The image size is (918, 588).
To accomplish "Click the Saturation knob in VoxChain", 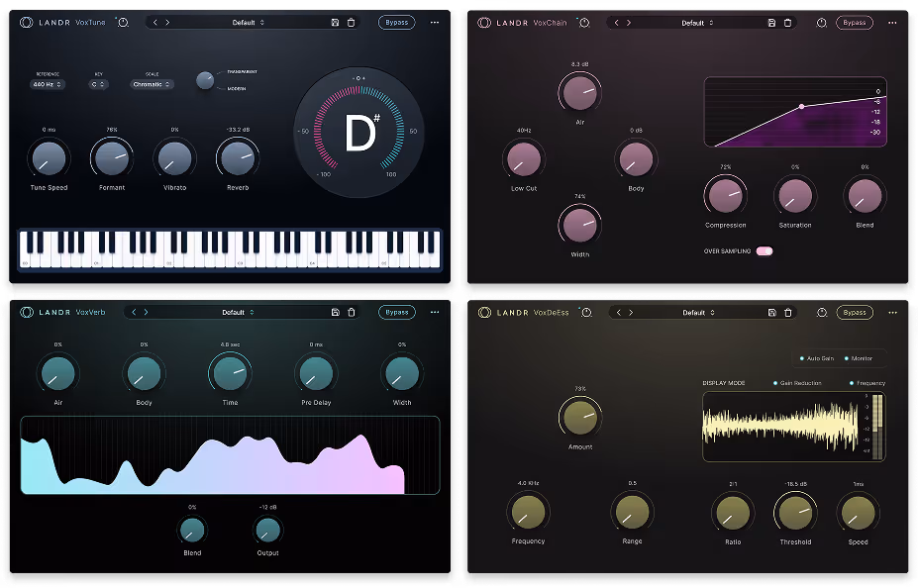I will (x=795, y=196).
